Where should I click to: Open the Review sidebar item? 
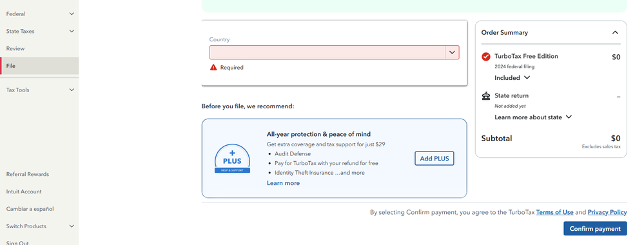pos(15,48)
